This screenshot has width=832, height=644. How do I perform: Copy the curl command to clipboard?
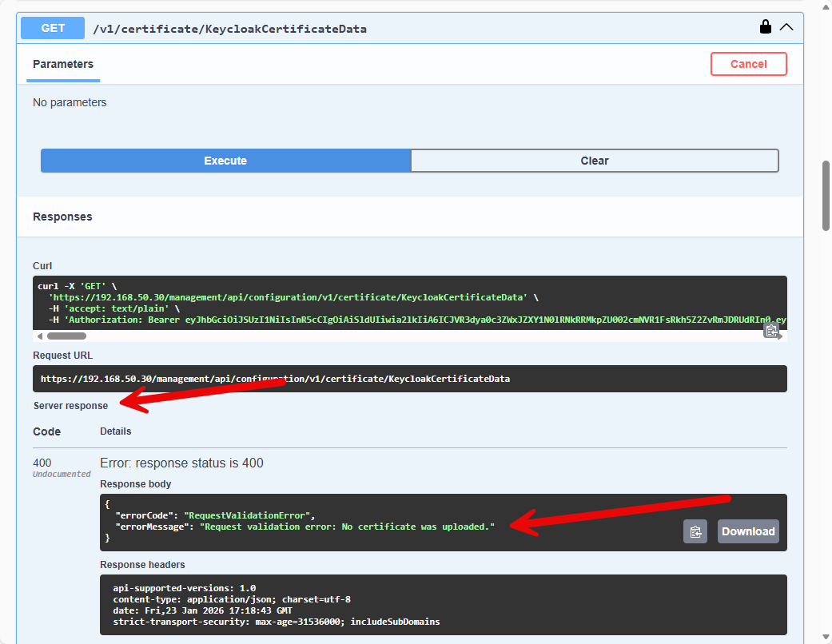771,330
